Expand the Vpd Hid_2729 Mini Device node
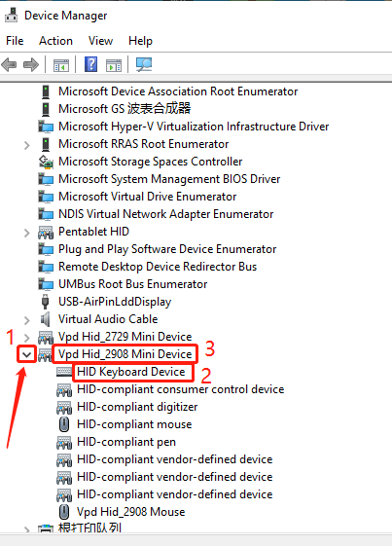This screenshot has height=546, width=392. click(27, 337)
